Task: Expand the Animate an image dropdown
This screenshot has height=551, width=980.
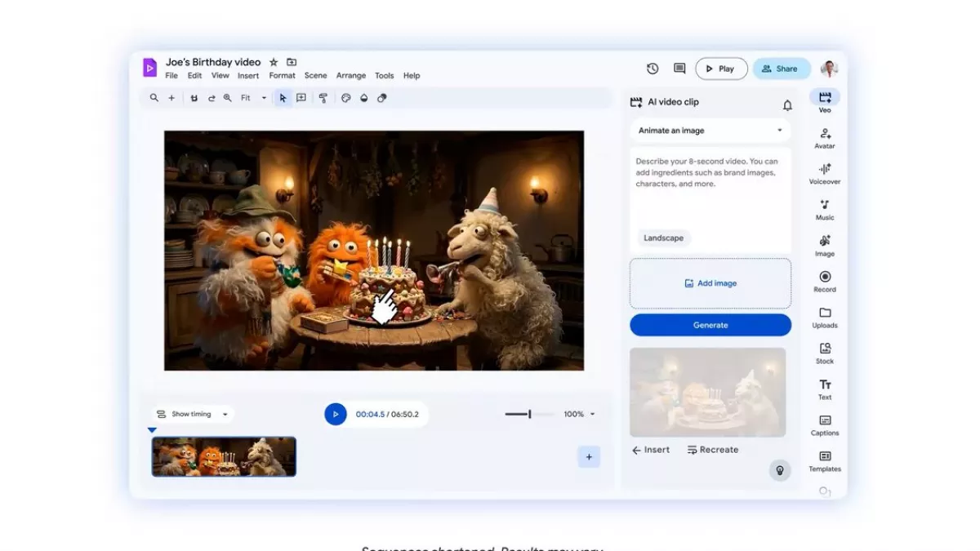Action: [x=710, y=131]
